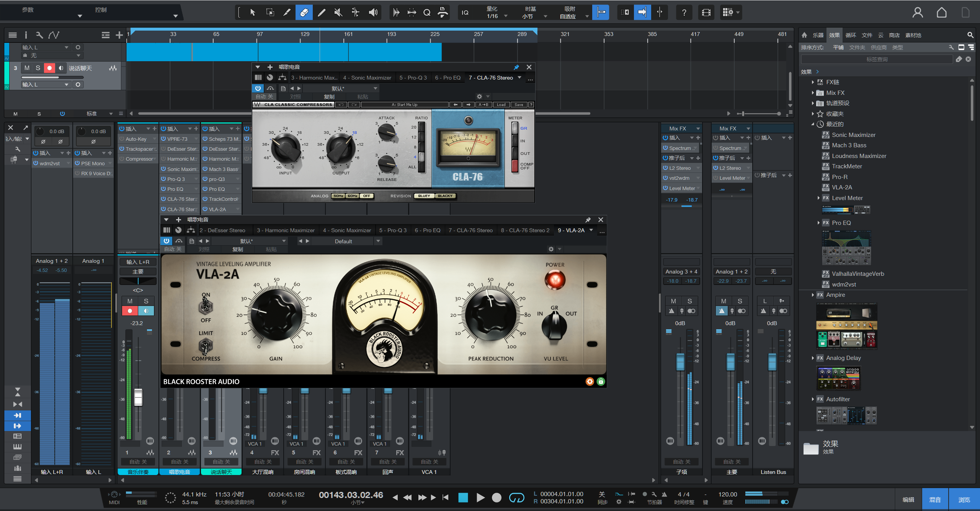The height and width of the screenshot is (511, 980).
Task: Click the Record button in transport
Action: [x=497, y=498]
